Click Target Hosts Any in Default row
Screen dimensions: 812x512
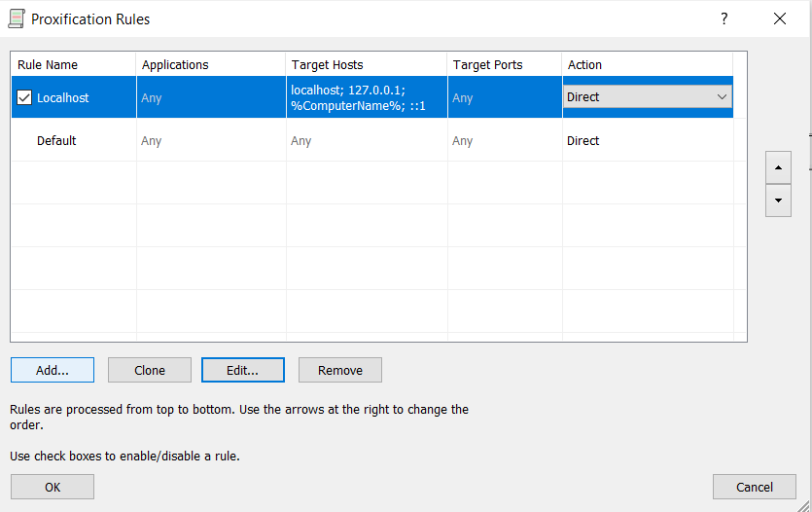[x=300, y=141]
